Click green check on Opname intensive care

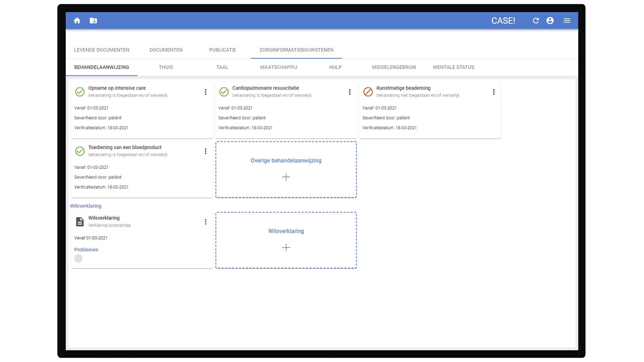pyautogui.click(x=80, y=92)
